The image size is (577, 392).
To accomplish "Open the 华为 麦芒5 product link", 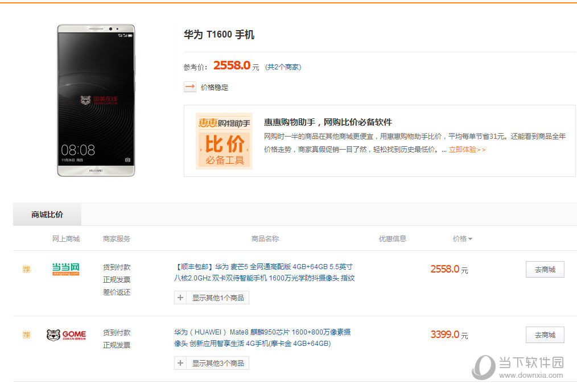I will tap(264, 272).
